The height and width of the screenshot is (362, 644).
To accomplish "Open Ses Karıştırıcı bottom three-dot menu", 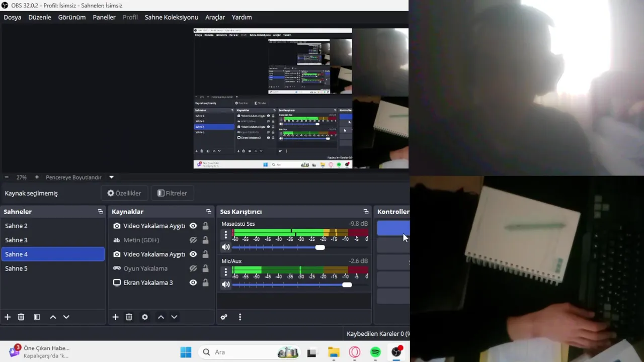I will (240, 317).
